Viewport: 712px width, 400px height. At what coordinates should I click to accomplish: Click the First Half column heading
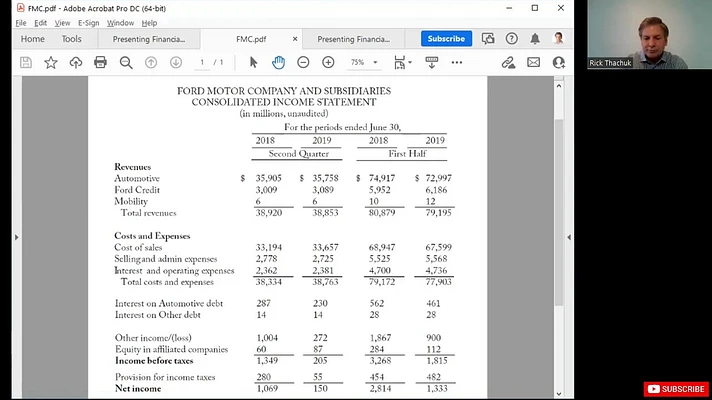click(x=407, y=154)
